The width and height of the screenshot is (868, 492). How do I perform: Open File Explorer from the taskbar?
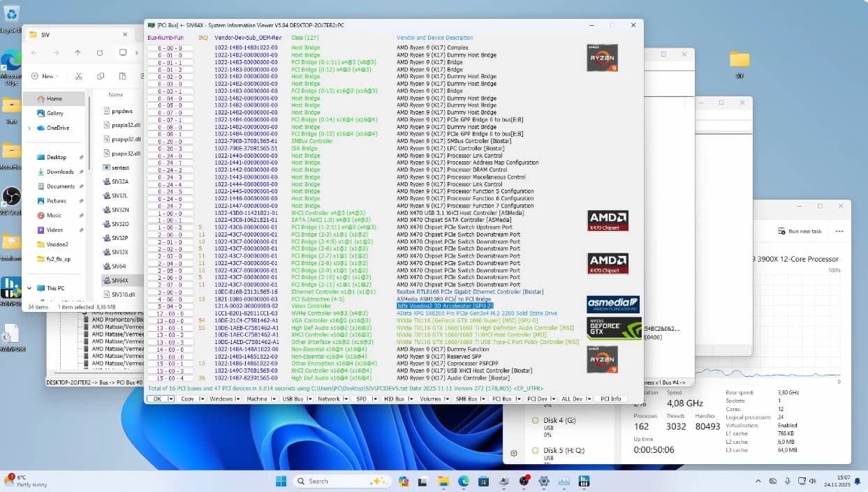point(443,481)
